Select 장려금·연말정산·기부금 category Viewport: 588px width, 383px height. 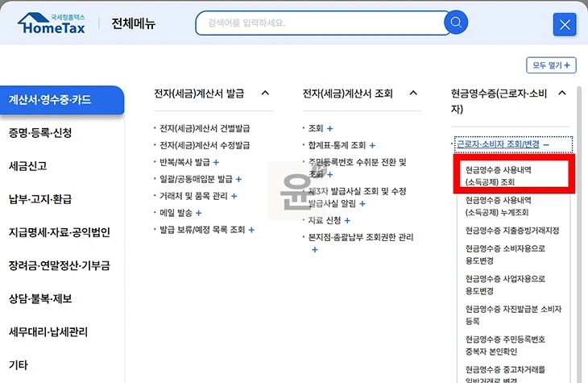pyautogui.click(x=60, y=265)
